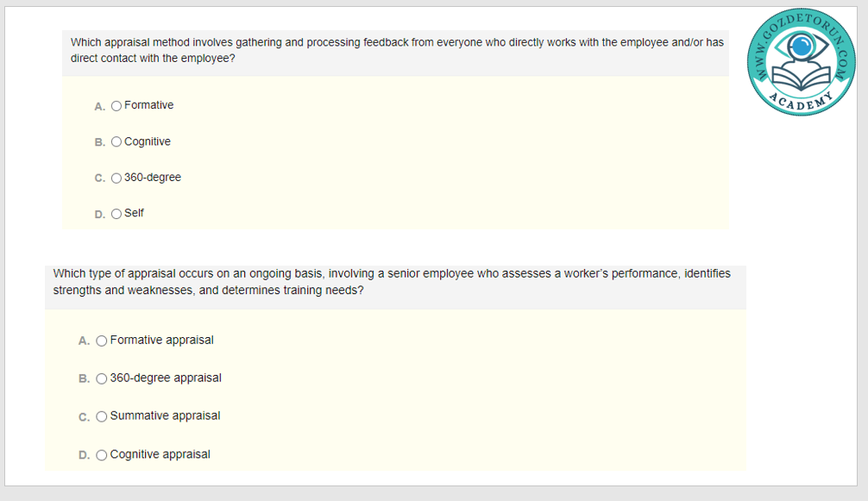
Task: Click the 'Summative appraisal' answer label text
Action: click(165, 416)
